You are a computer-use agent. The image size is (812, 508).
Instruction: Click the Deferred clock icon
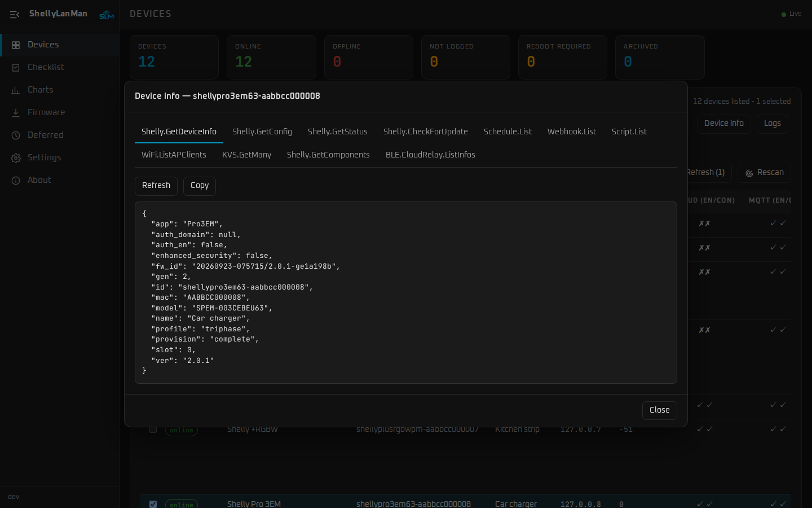pyautogui.click(x=16, y=135)
